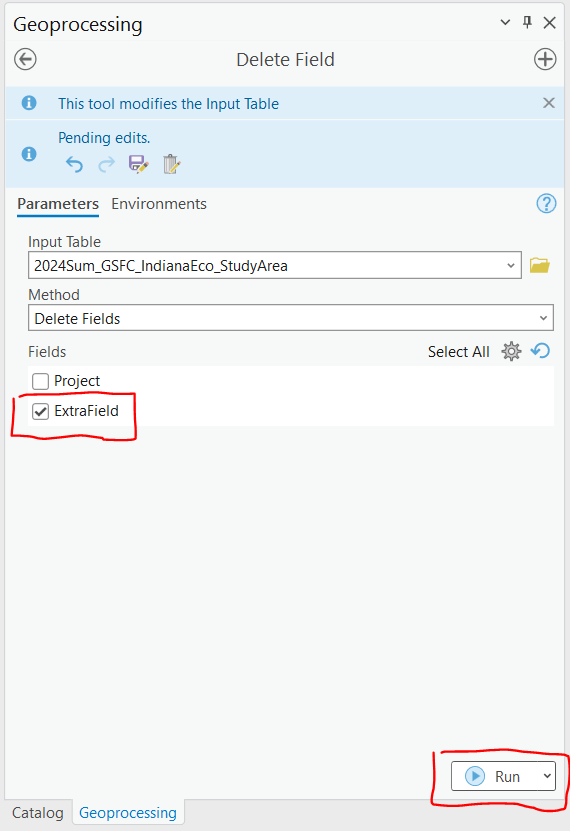Undo the pending edit

74,164
